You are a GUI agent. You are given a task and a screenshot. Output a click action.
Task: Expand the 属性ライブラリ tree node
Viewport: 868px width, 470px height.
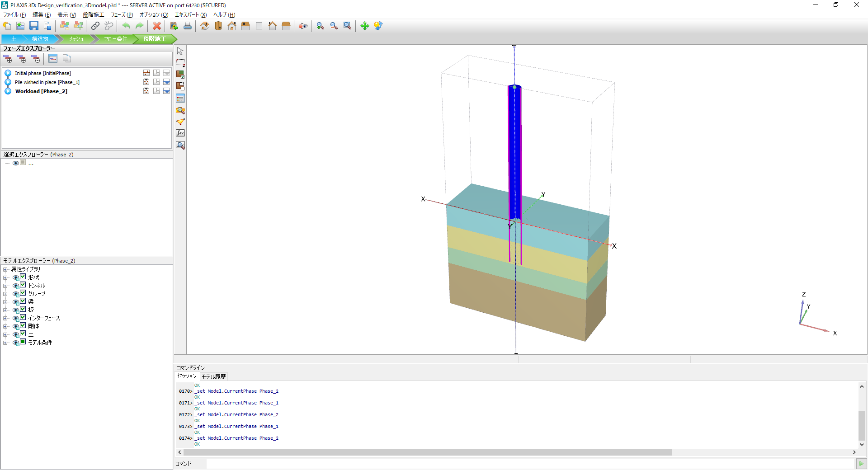[x=5, y=269]
